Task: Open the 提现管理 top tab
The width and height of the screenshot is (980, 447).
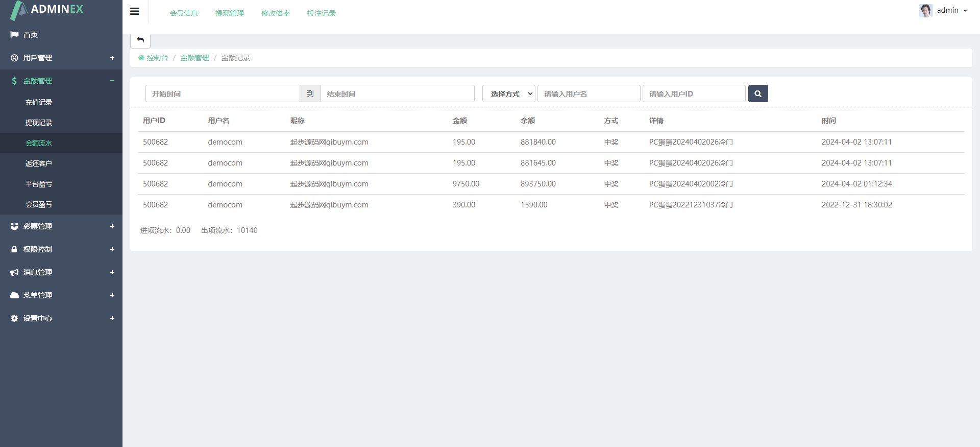Action: tap(230, 13)
